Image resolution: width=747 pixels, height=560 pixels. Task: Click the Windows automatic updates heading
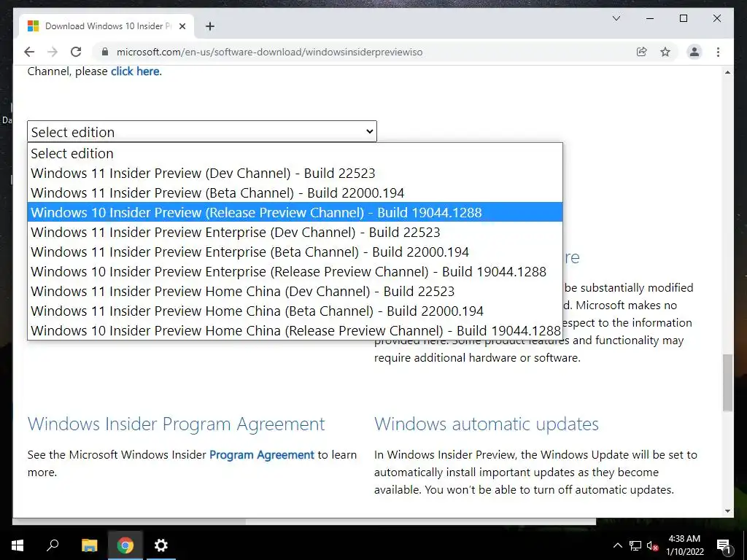(x=487, y=424)
